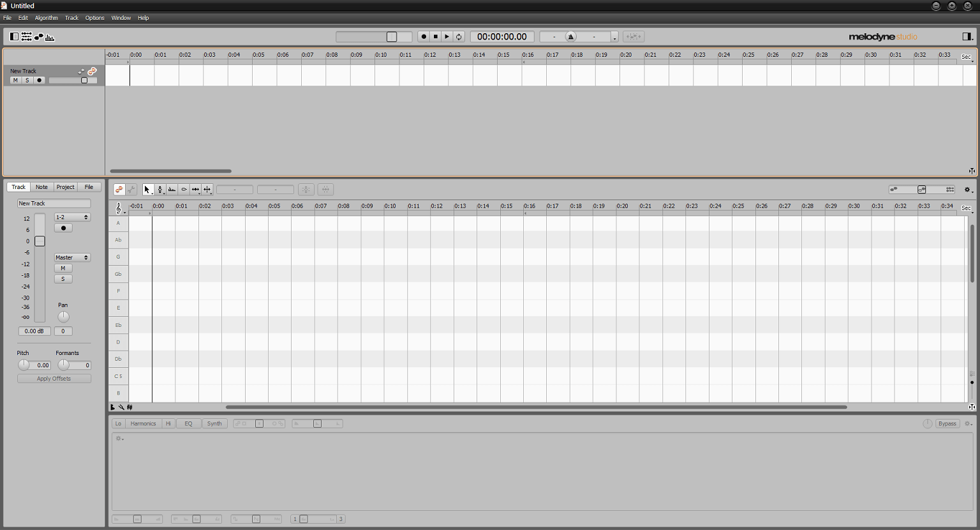980x530 pixels.
Task: Open the sound editor spectrum icon
Action: (x=50, y=37)
